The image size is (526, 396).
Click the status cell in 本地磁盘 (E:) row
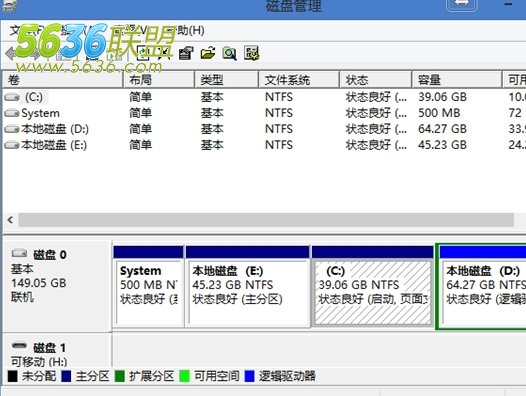376,145
